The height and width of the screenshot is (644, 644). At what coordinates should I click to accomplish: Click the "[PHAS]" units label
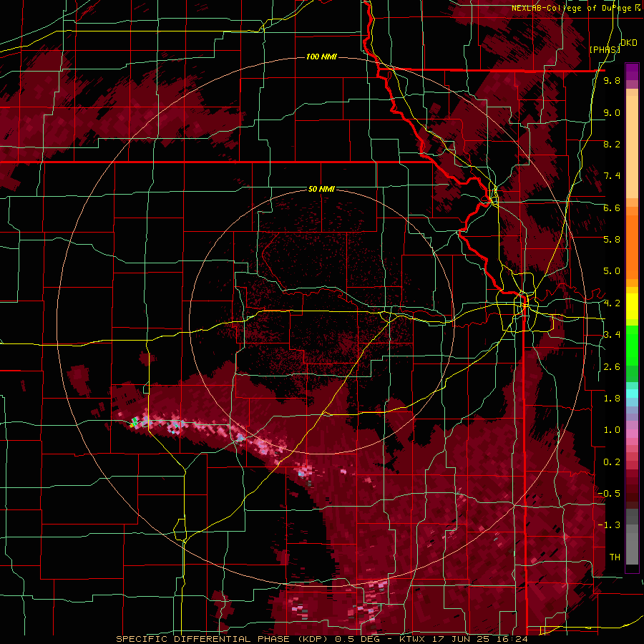[605, 50]
